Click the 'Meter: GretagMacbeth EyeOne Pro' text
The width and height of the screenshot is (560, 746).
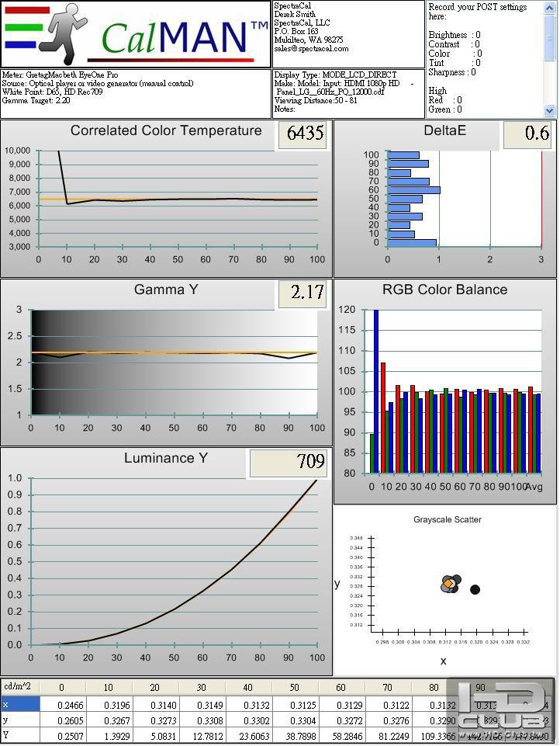click(60, 75)
